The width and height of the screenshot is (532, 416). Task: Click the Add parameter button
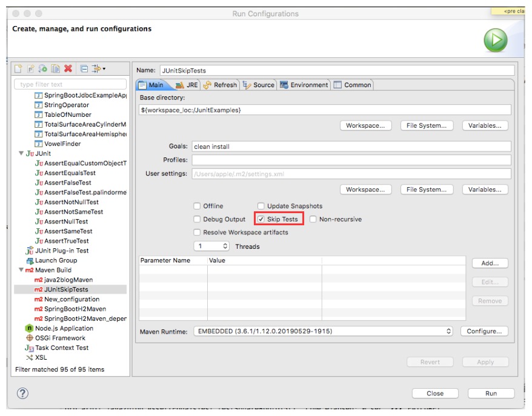[x=490, y=263]
